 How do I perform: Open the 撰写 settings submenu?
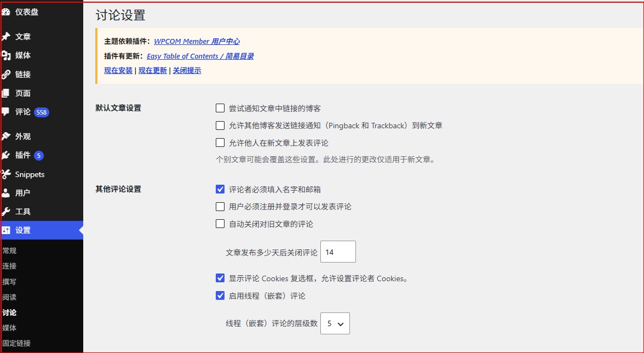pyautogui.click(x=9, y=282)
